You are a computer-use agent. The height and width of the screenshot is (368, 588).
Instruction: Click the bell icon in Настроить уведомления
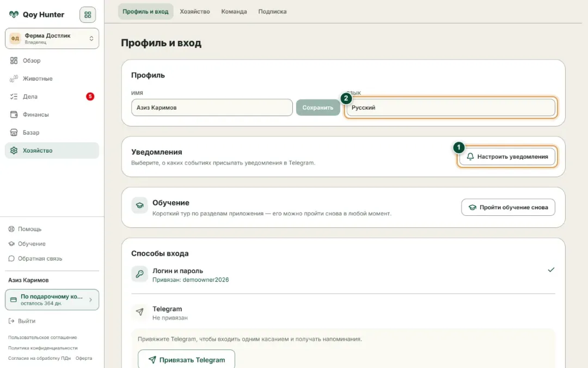click(x=470, y=156)
